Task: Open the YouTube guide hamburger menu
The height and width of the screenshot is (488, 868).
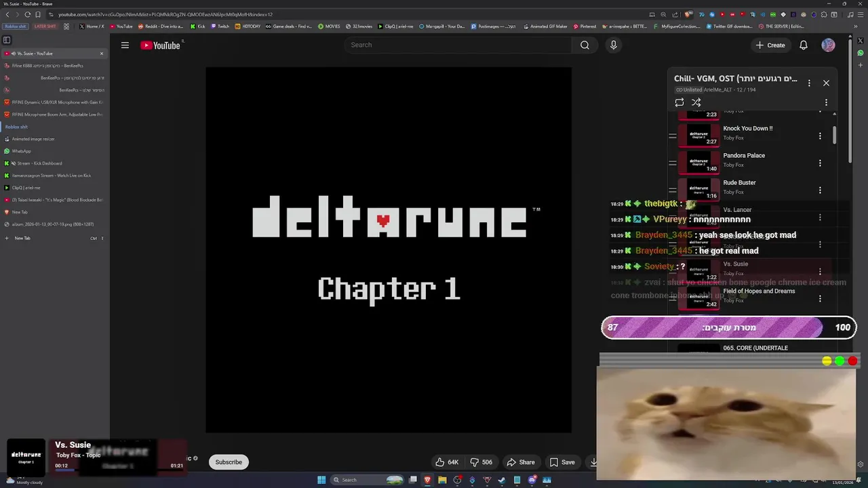Action: pyautogui.click(x=125, y=45)
